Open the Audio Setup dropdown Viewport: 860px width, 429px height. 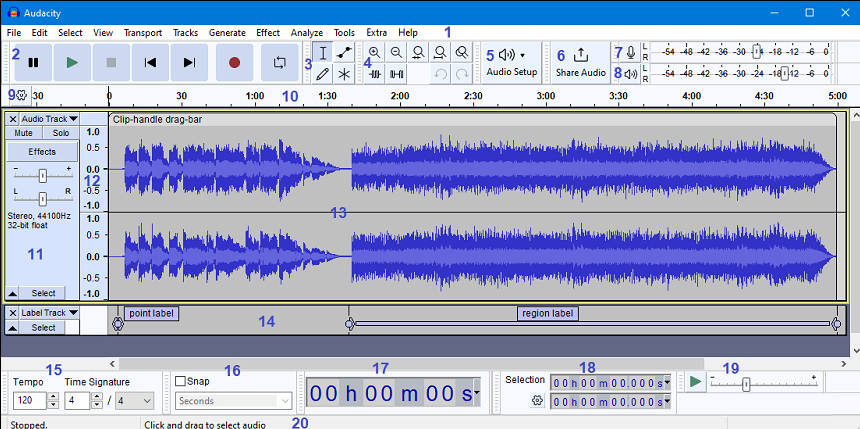512,63
